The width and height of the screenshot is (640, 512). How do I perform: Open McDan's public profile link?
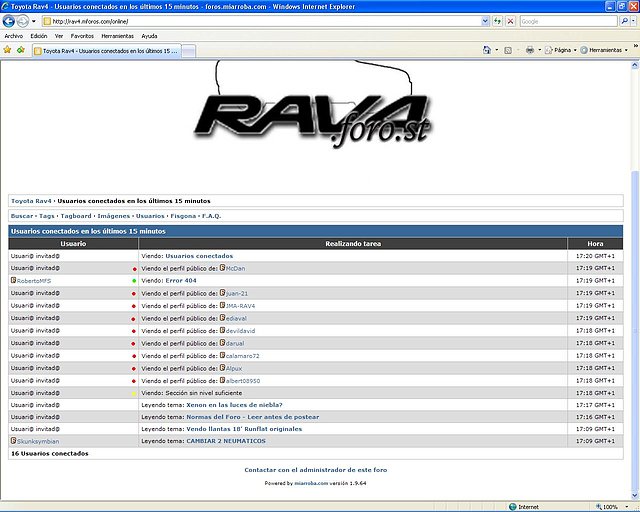pos(236,269)
